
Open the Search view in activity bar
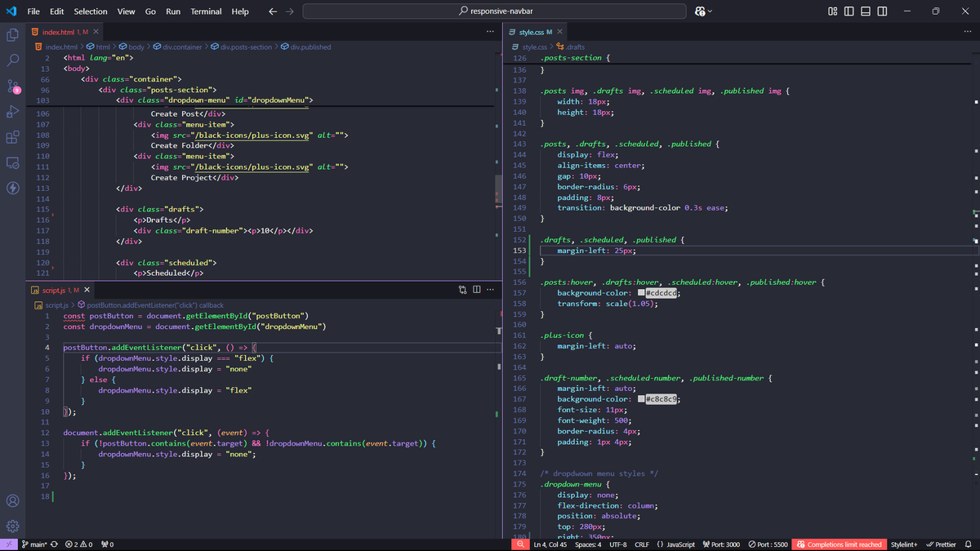point(12,60)
